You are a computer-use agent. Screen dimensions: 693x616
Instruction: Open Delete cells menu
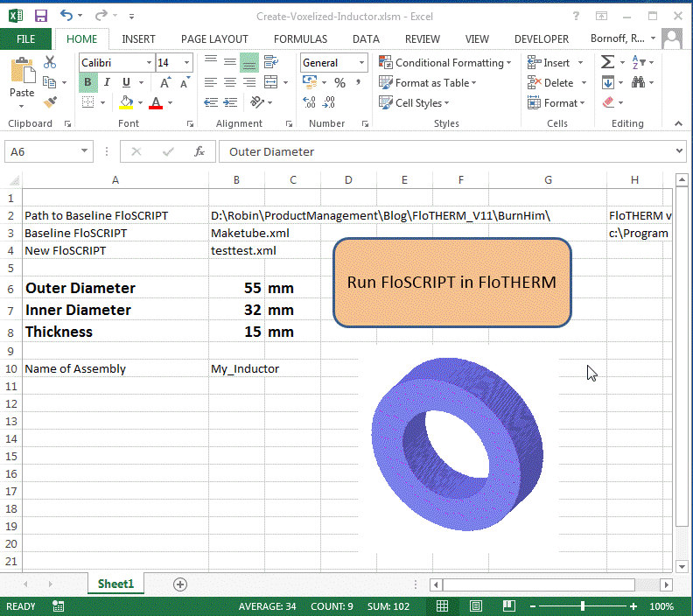point(556,82)
